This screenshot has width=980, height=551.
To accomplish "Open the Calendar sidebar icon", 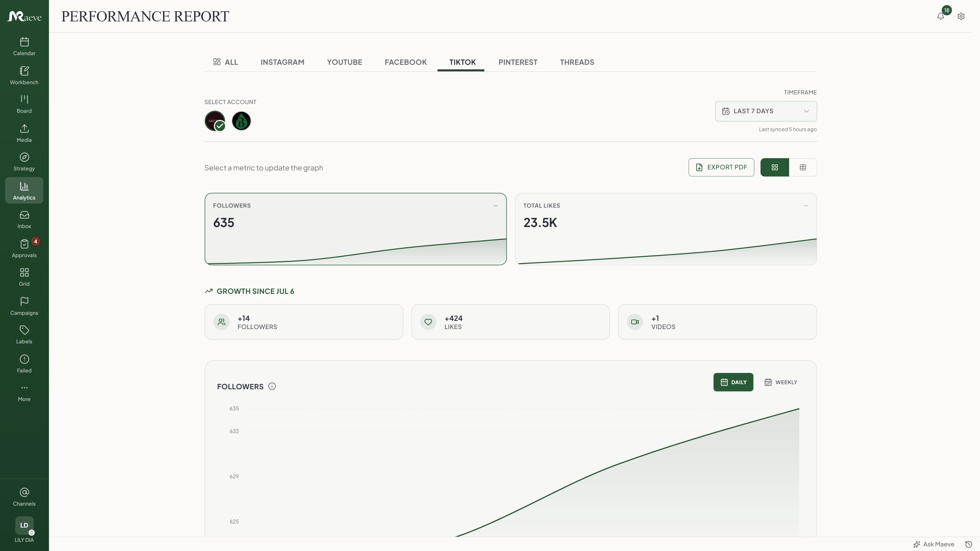I will coord(24,46).
